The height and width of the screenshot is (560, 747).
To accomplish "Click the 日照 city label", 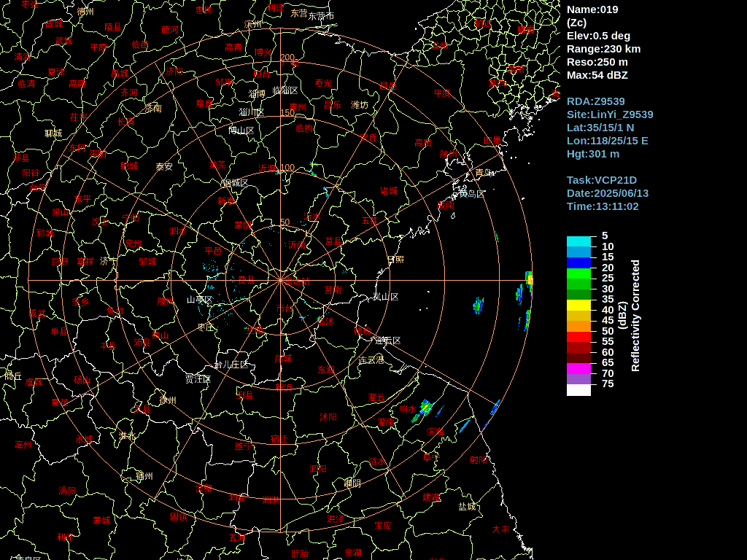I will pos(395,260).
